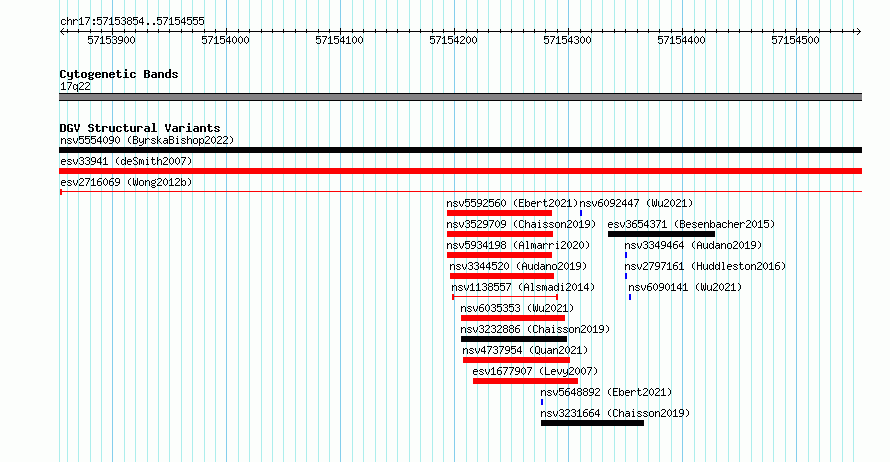The width and height of the screenshot is (890, 462).
Task: Click ruler position 57154400
Action: point(682,40)
